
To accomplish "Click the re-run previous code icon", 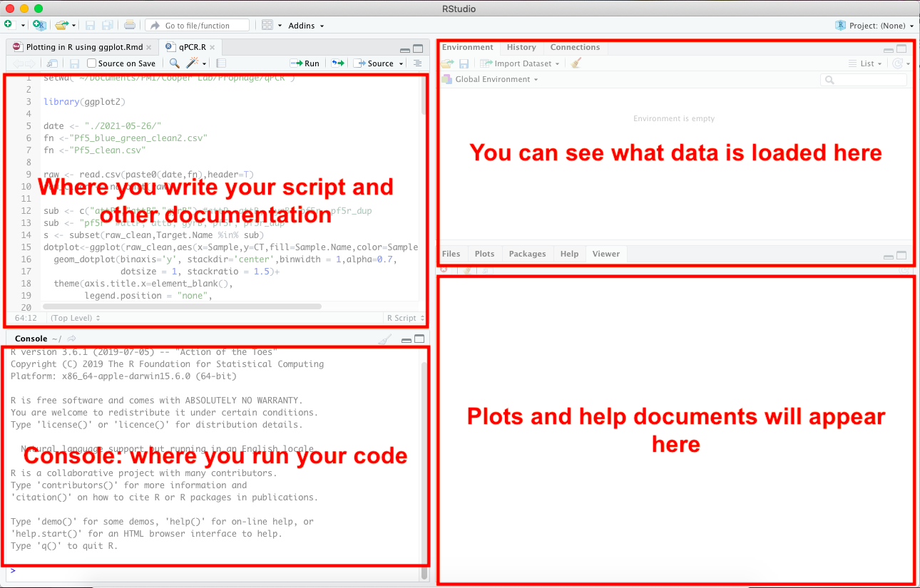I will tap(338, 63).
